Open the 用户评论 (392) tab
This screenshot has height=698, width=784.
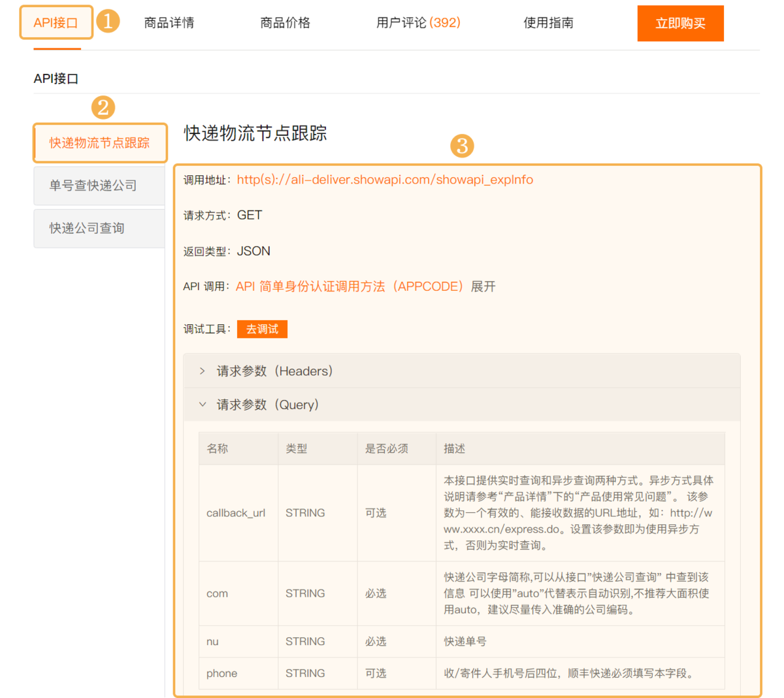(x=418, y=23)
